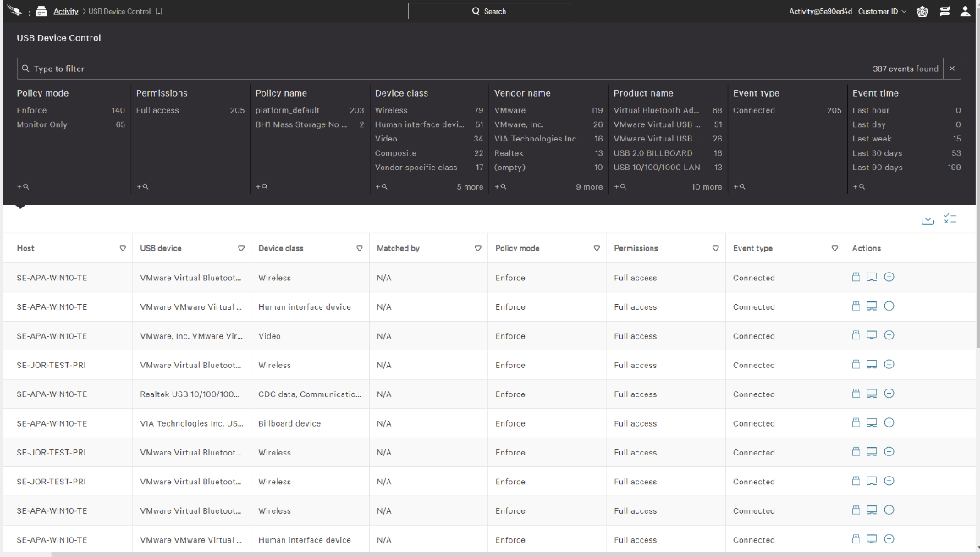Click USB device icon in first row
Viewport: 980px width, 557px height.
click(x=856, y=278)
